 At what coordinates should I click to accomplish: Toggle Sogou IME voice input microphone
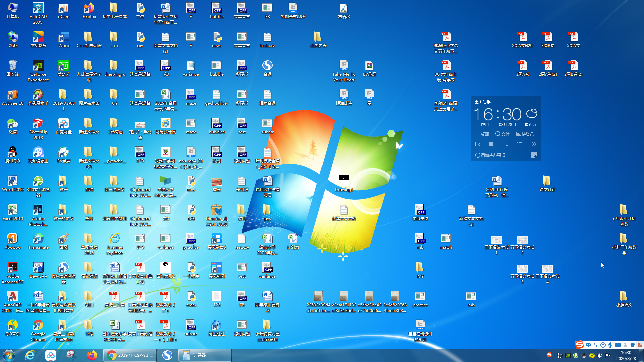click(610, 345)
